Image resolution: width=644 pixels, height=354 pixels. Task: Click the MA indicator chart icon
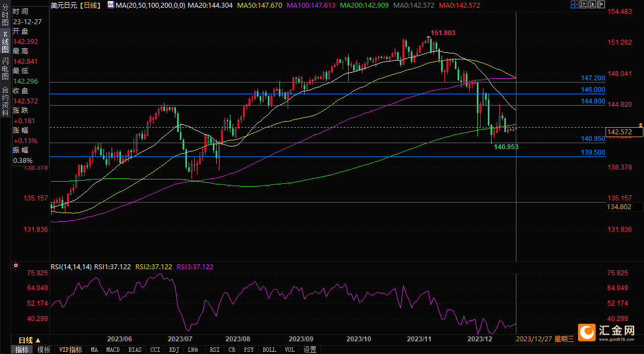tap(111, 5)
